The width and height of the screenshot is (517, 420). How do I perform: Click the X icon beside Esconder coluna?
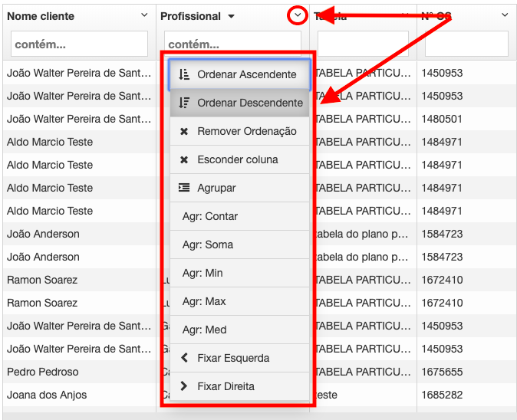(x=183, y=159)
